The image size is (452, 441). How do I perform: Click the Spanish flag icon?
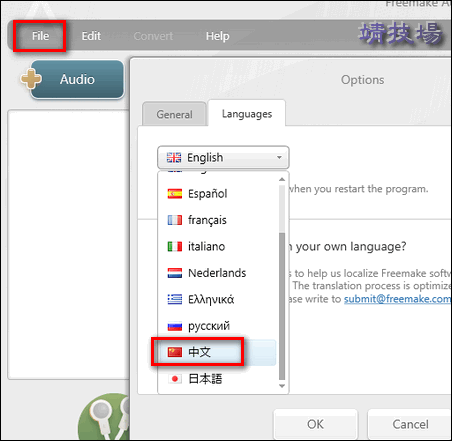[x=175, y=194]
